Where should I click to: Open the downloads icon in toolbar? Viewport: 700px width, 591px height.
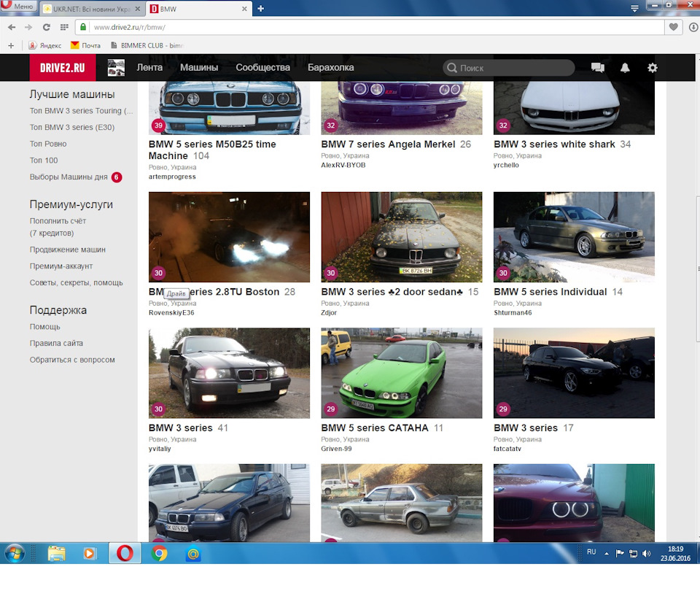click(693, 27)
